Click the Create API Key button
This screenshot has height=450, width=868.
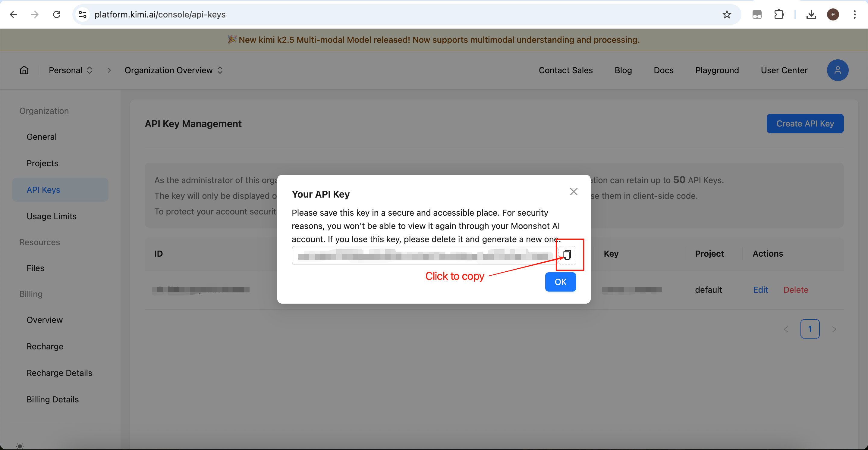pos(805,123)
